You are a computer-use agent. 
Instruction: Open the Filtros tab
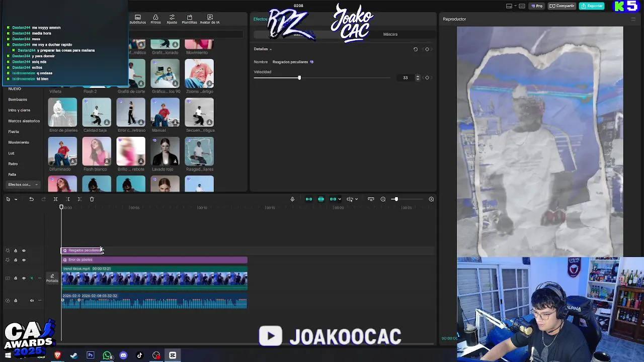(x=155, y=19)
